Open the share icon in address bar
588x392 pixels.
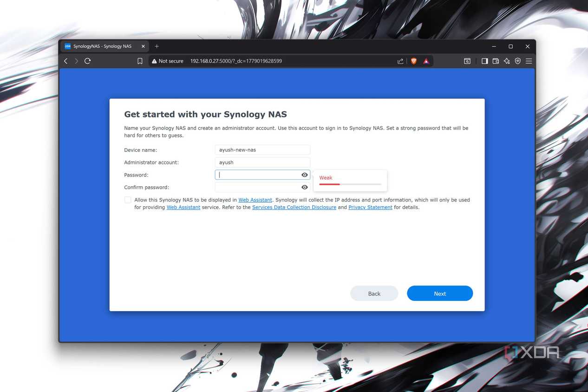(x=400, y=61)
